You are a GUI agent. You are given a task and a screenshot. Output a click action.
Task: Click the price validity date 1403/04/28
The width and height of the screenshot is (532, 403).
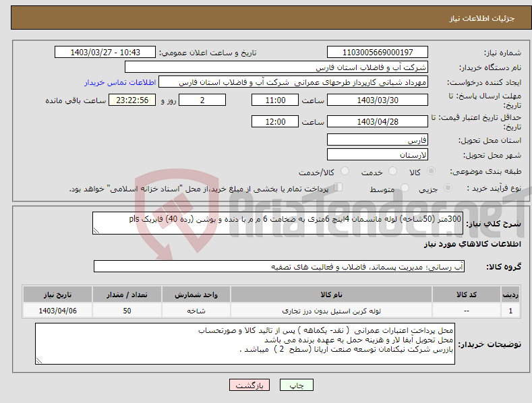(x=378, y=121)
